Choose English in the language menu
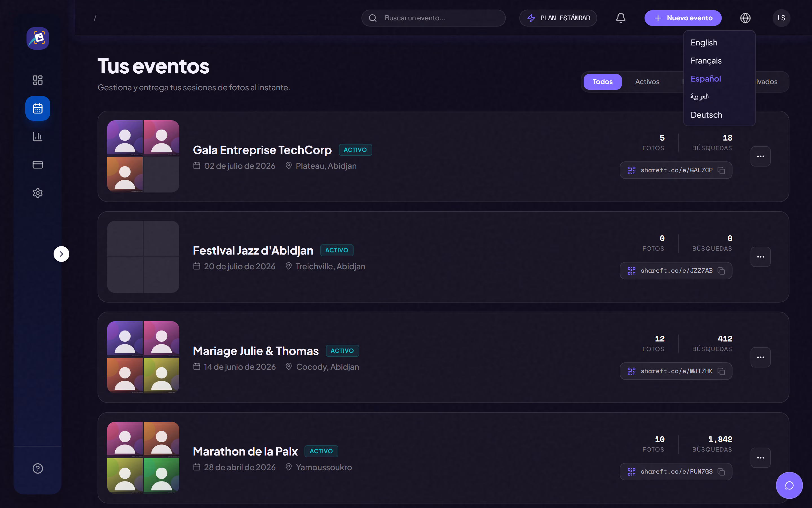The height and width of the screenshot is (508, 812). point(720,43)
